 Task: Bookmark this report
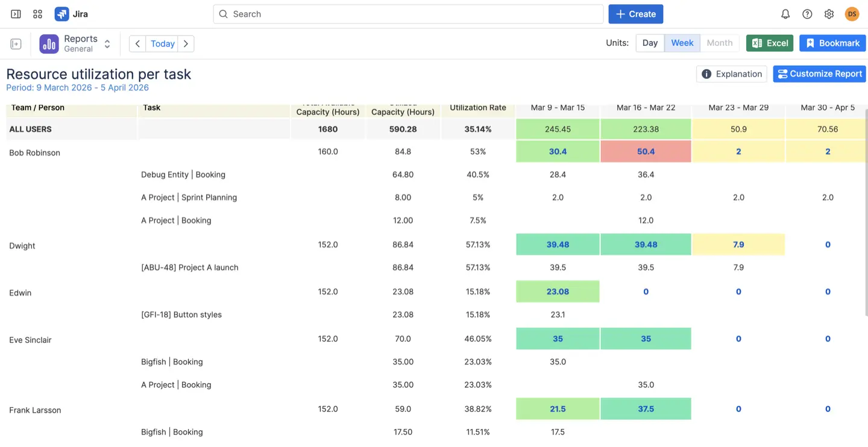832,43
